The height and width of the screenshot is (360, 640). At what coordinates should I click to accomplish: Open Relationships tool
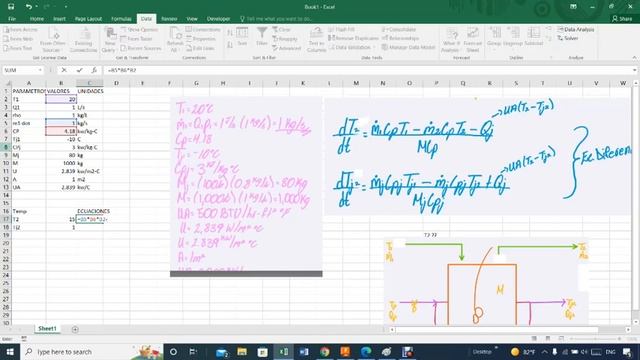(400, 38)
